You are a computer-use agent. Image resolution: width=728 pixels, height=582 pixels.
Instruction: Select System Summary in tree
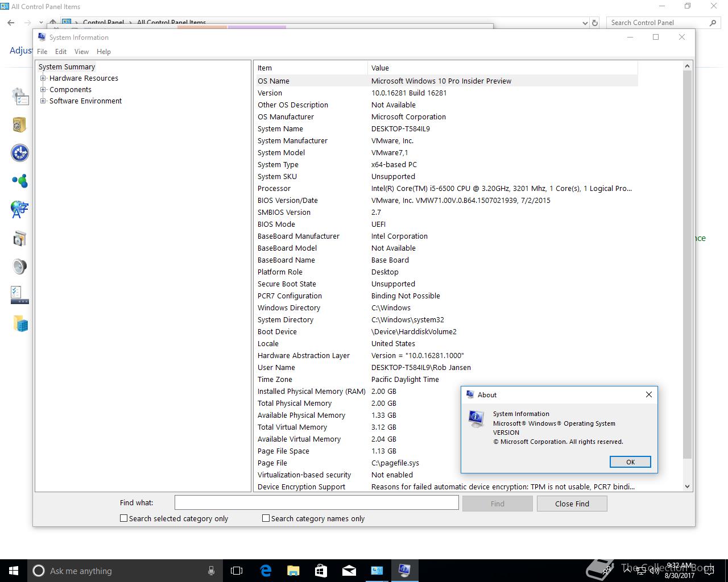[x=67, y=67]
